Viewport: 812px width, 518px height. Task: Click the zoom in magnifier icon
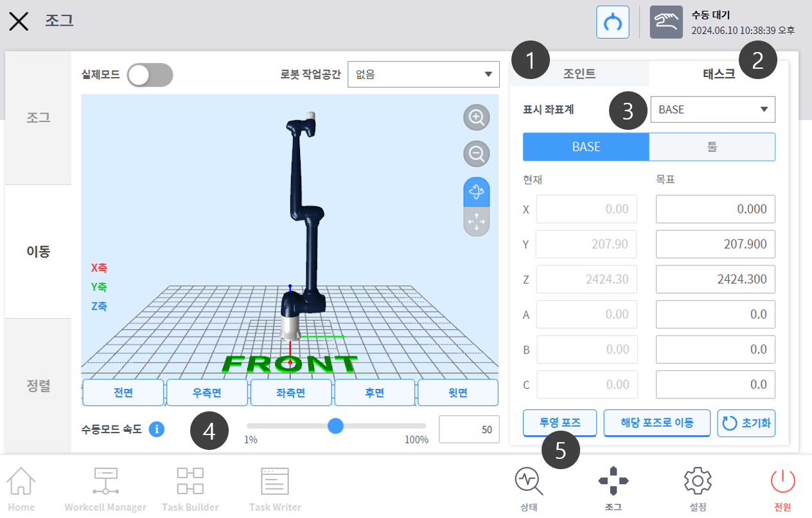477,118
